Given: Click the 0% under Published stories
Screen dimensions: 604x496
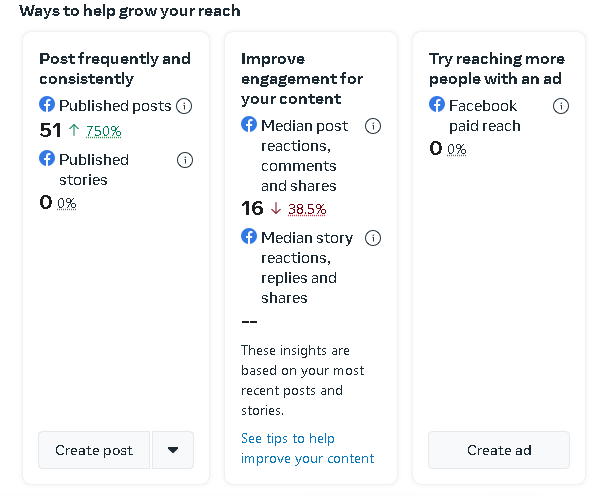Looking at the screenshot, I should [x=67, y=203].
